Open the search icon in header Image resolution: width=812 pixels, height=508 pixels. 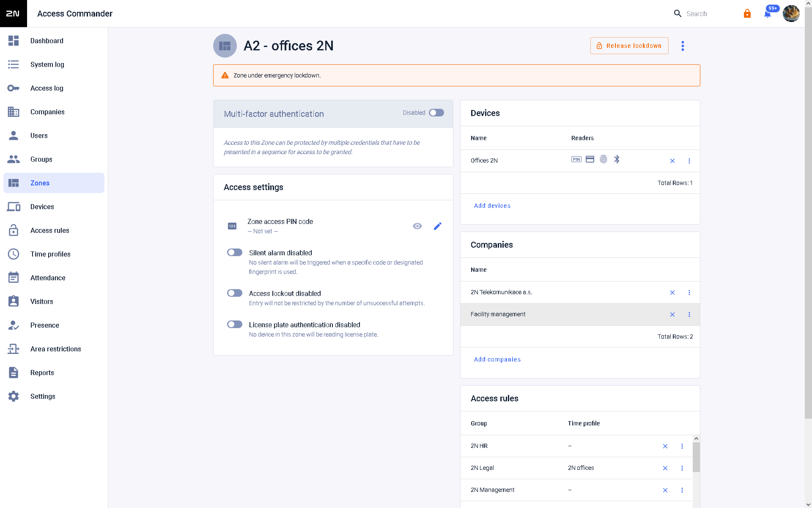678,13
